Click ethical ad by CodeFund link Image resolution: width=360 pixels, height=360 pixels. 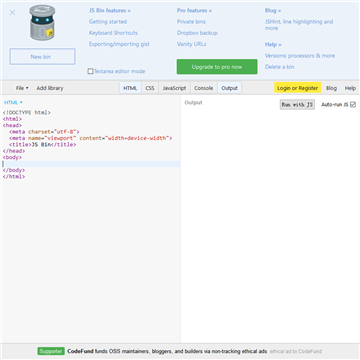pyautogui.click(x=296, y=351)
